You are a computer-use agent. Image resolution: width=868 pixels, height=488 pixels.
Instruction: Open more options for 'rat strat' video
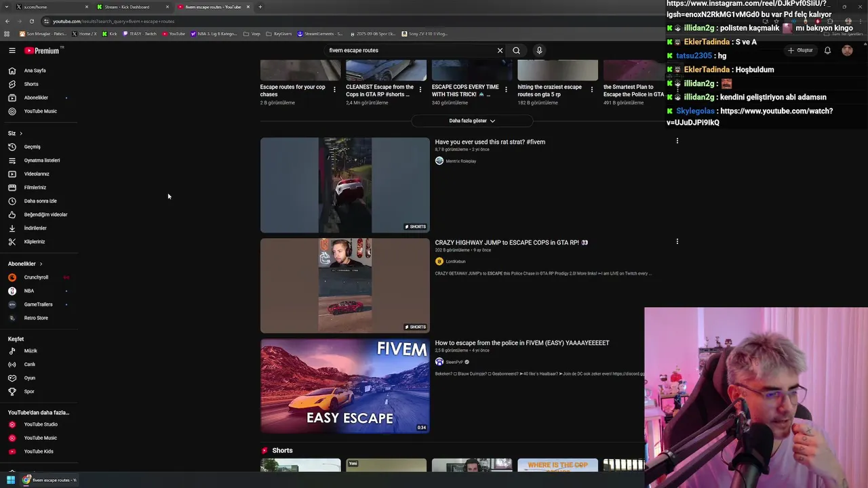[677, 141]
